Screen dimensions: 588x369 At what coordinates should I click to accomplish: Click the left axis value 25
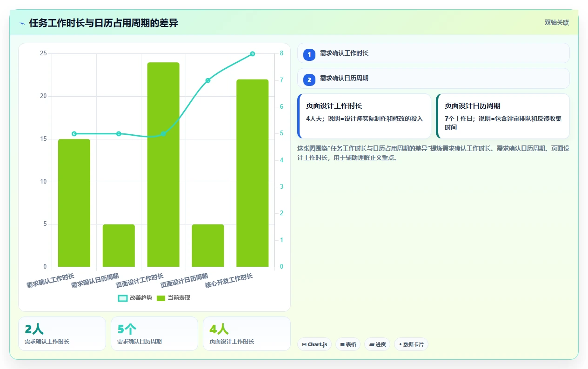pyautogui.click(x=43, y=53)
